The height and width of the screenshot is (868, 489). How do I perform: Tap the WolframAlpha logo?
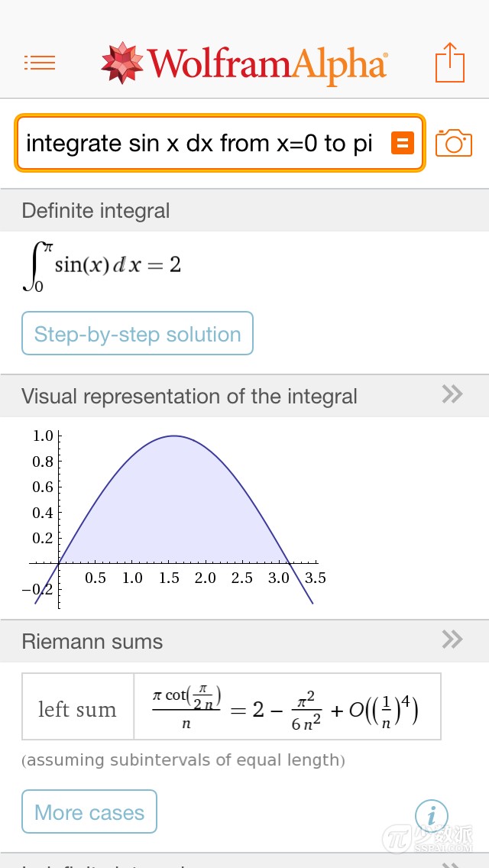[244, 63]
